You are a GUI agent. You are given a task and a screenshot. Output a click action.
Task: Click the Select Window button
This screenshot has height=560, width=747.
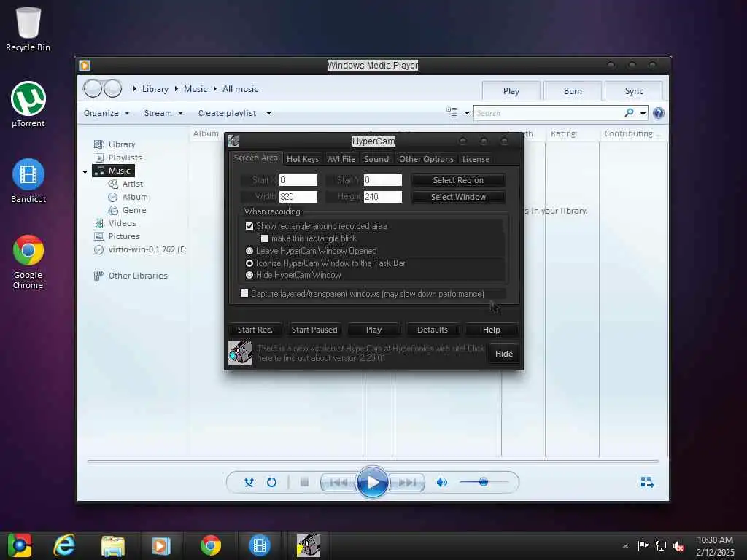click(x=458, y=197)
